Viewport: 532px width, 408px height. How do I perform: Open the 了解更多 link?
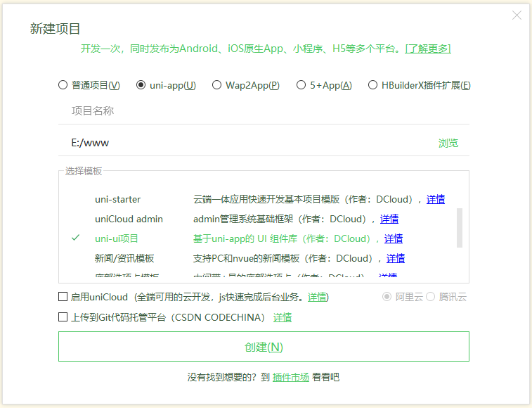(428, 49)
